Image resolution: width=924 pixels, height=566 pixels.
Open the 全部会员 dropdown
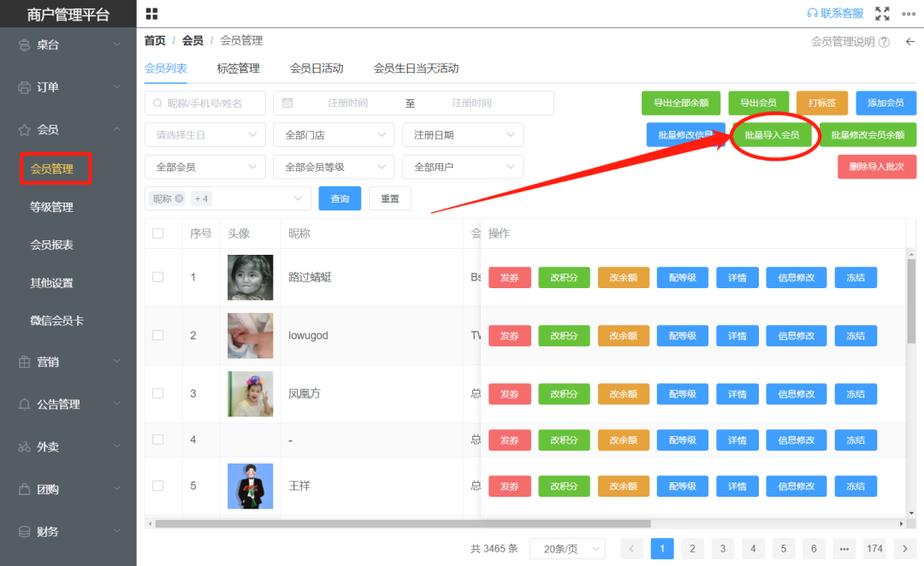(205, 168)
